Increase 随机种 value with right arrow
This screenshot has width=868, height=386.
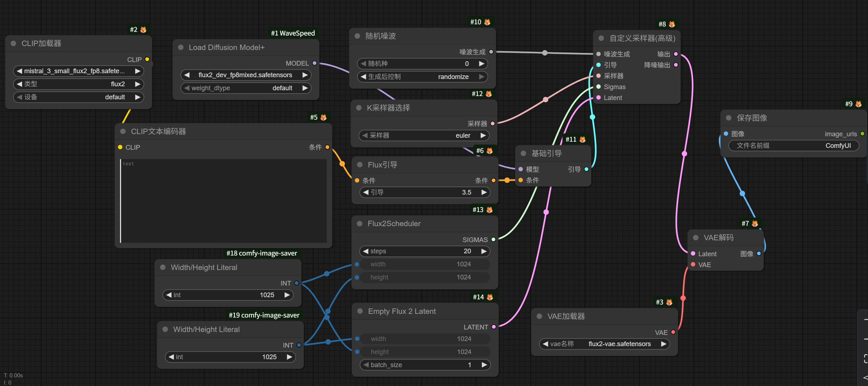pyautogui.click(x=481, y=64)
